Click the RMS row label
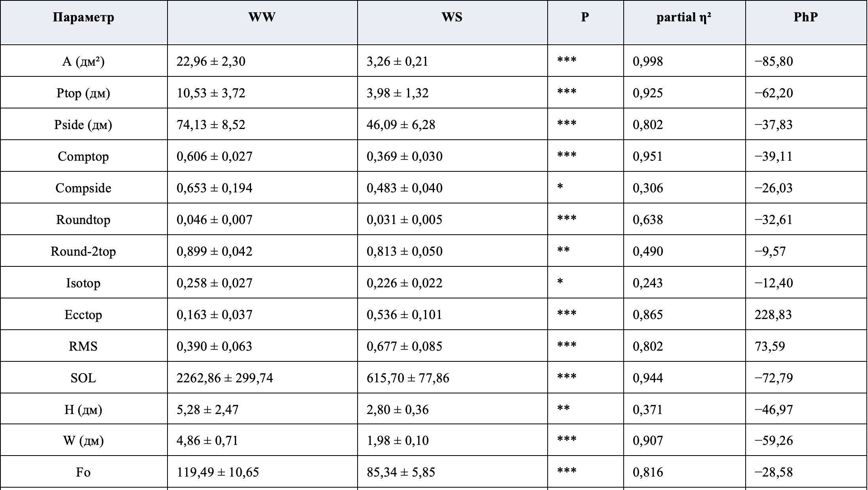 coord(84,346)
